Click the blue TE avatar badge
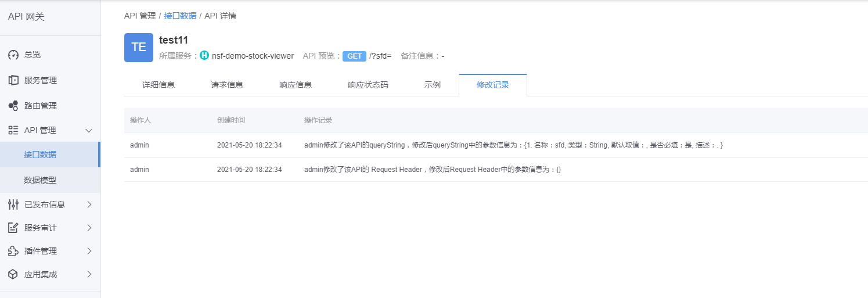The image size is (868, 298). [x=139, y=48]
